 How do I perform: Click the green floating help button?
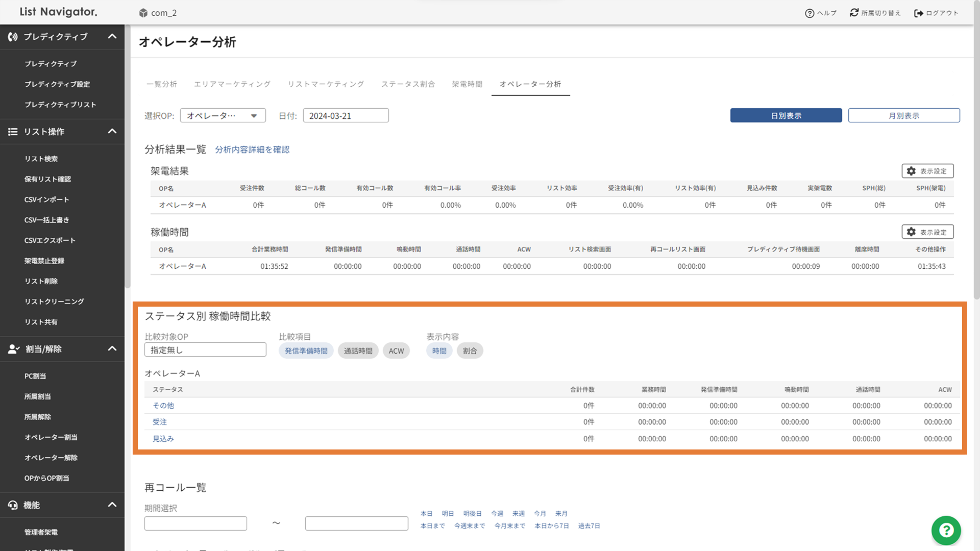946,531
